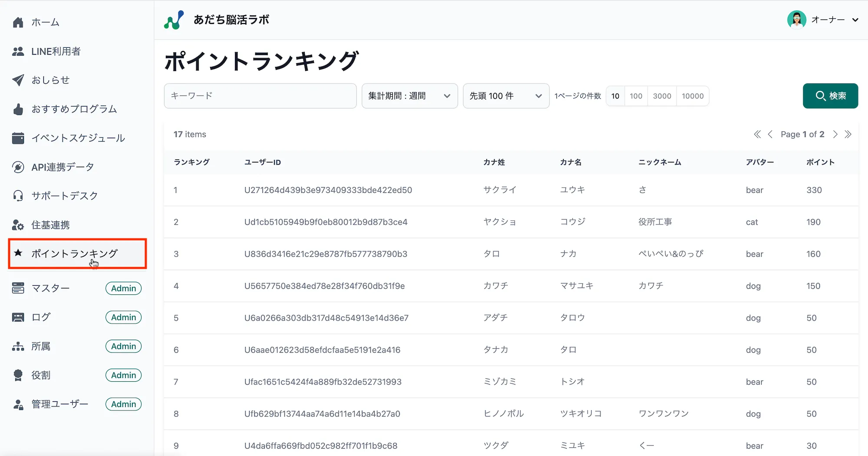Open おすすめプログラム from the sidebar
868x456 pixels.
(x=75, y=109)
